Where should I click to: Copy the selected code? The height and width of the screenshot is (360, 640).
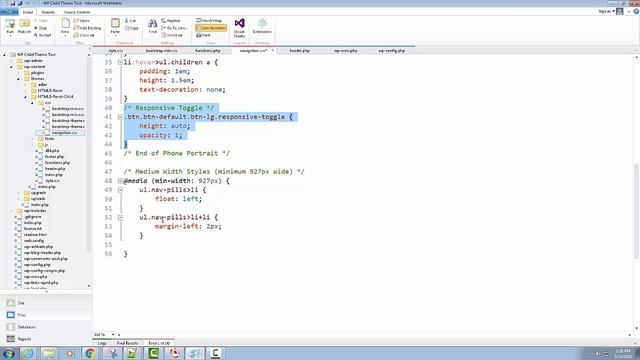coord(132,28)
